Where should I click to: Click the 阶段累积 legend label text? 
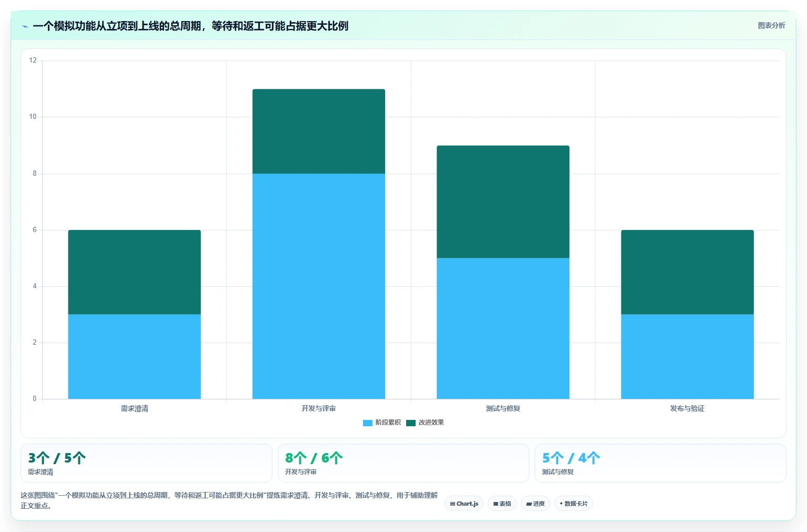click(388, 423)
